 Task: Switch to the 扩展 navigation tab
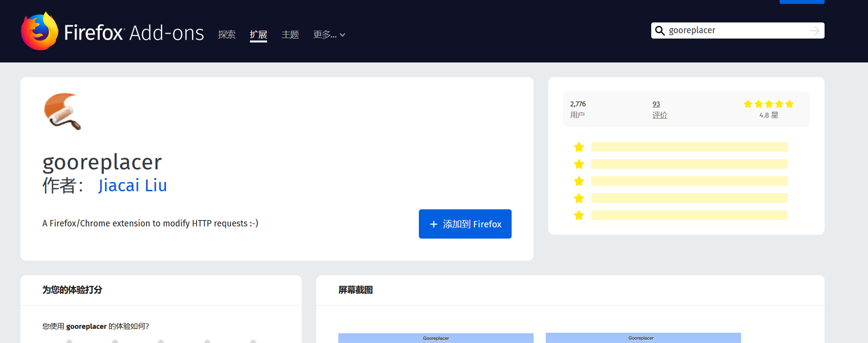(258, 35)
